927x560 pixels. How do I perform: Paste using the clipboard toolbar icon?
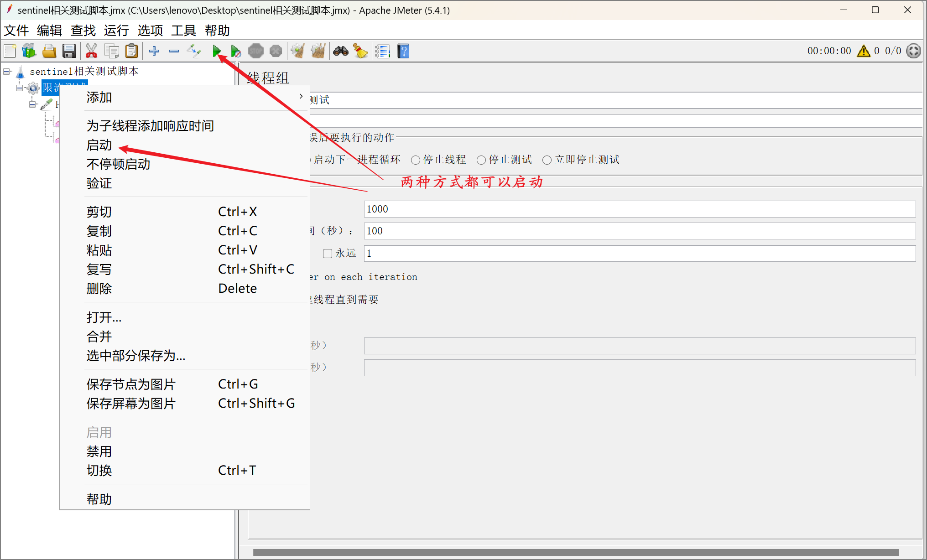point(131,51)
